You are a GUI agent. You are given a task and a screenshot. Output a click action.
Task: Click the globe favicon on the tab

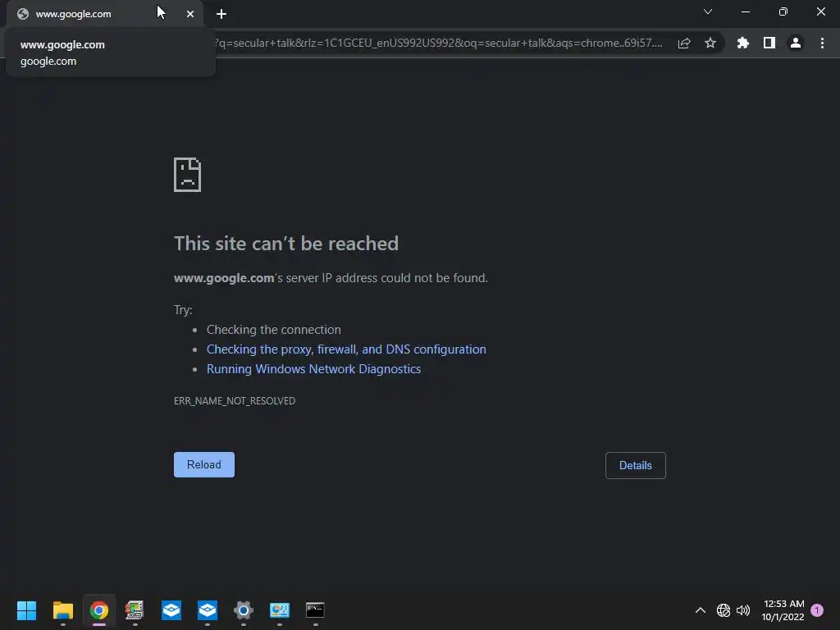point(22,14)
